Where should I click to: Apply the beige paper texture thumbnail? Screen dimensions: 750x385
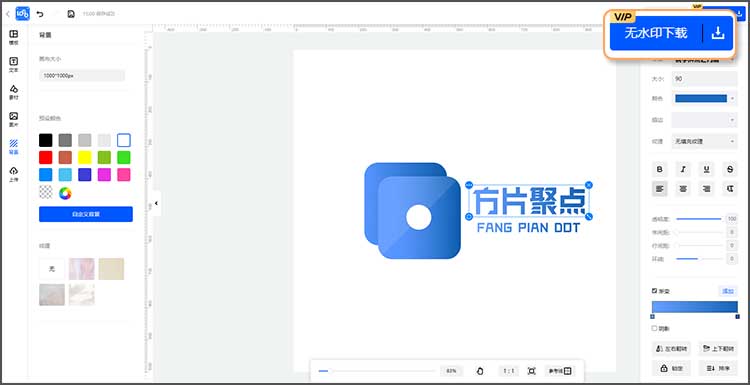click(111, 269)
